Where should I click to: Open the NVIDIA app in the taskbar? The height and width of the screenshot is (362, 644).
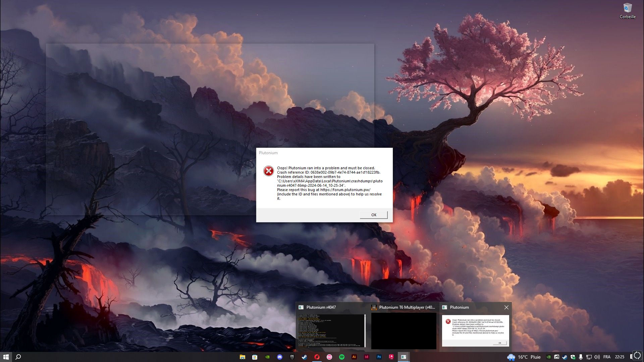(267, 357)
